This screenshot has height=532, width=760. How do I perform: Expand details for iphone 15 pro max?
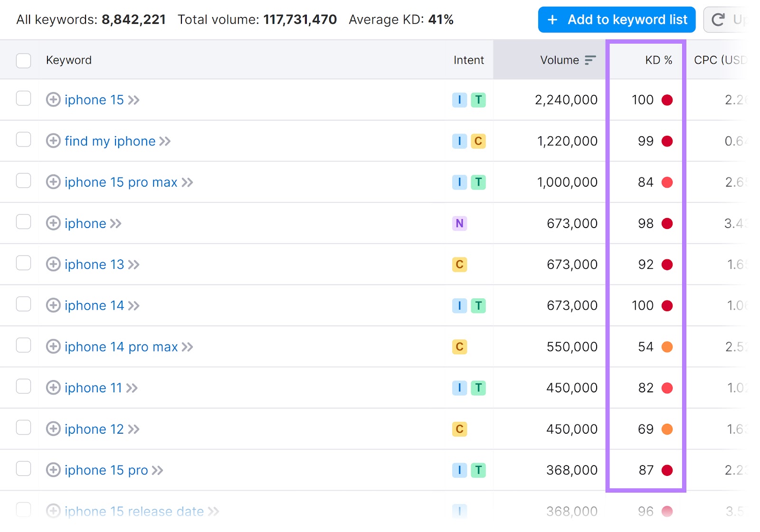187,182
